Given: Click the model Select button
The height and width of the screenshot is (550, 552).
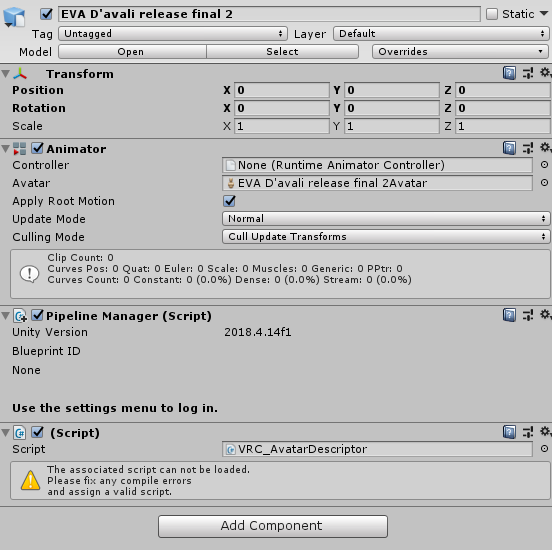Looking at the screenshot, I should pos(282,51).
